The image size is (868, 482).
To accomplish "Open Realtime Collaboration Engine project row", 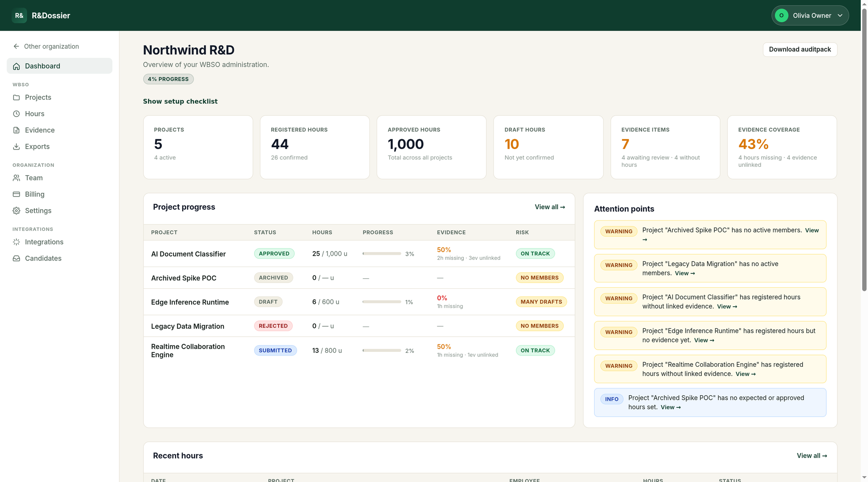I will tap(359, 351).
